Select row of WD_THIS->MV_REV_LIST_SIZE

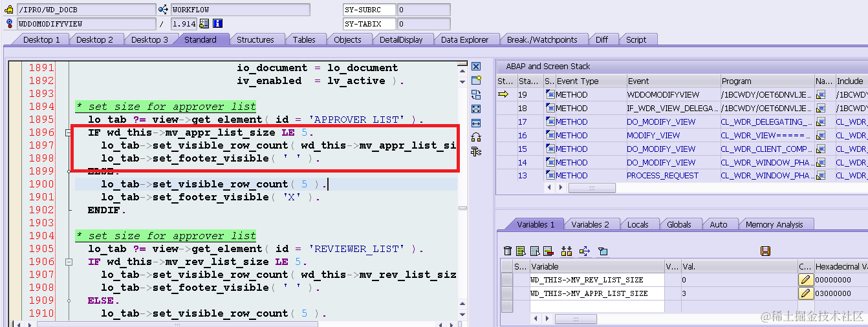pos(507,280)
